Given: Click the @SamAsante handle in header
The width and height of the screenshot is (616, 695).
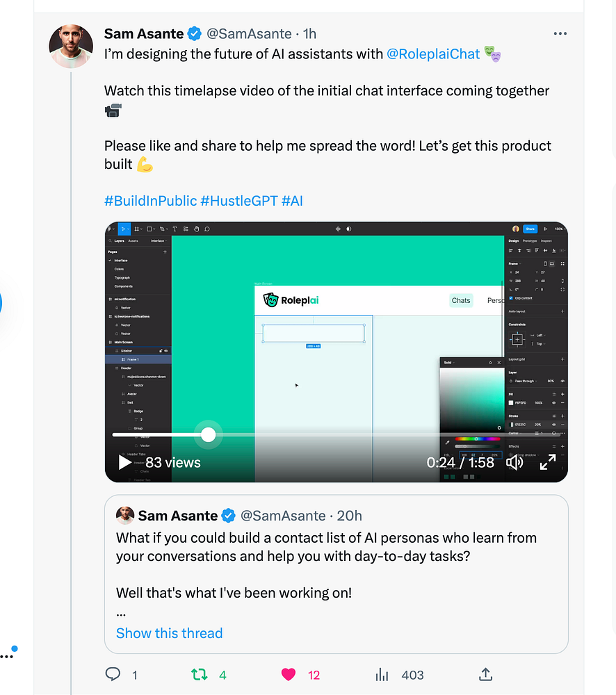Looking at the screenshot, I should coord(250,33).
